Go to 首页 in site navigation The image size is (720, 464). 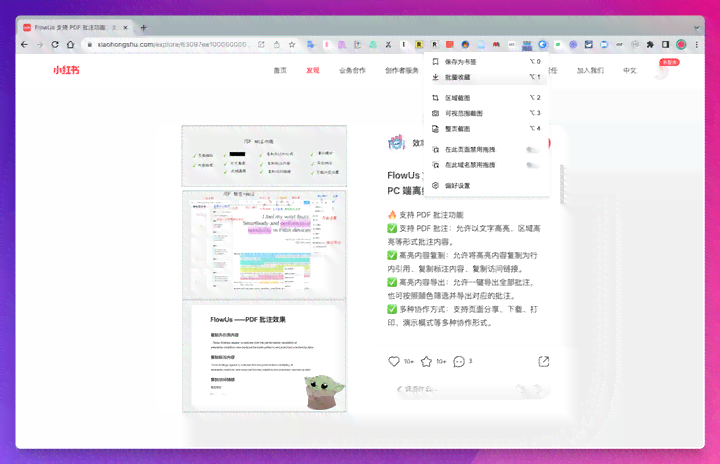pos(280,70)
